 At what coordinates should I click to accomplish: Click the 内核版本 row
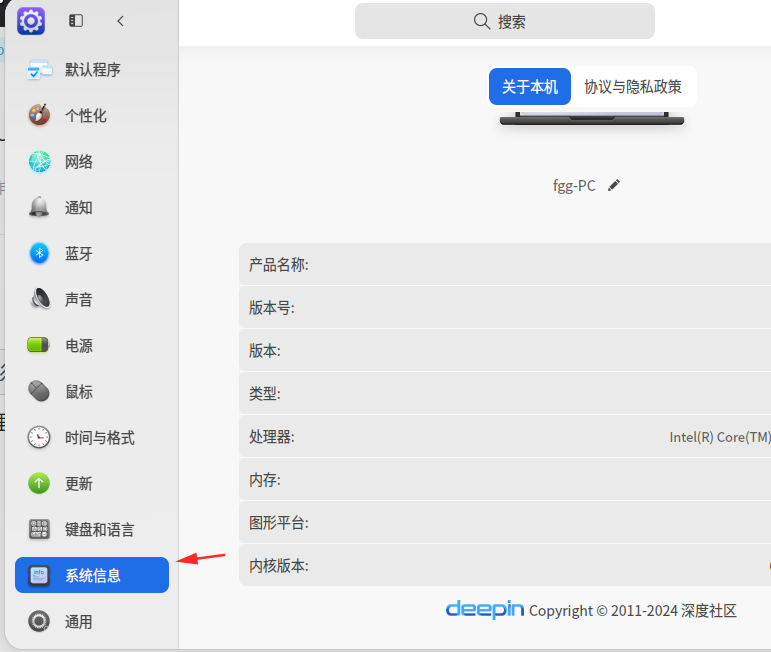point(505,565)
